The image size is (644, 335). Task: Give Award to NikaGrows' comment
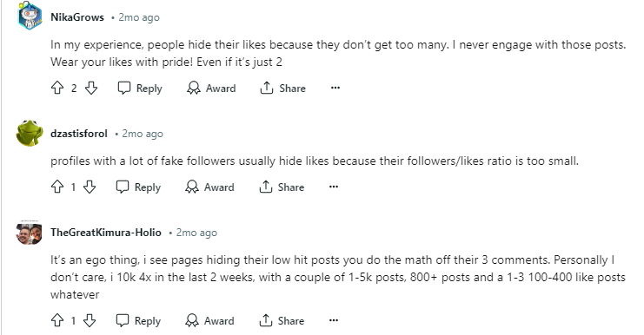pos(211,89)
